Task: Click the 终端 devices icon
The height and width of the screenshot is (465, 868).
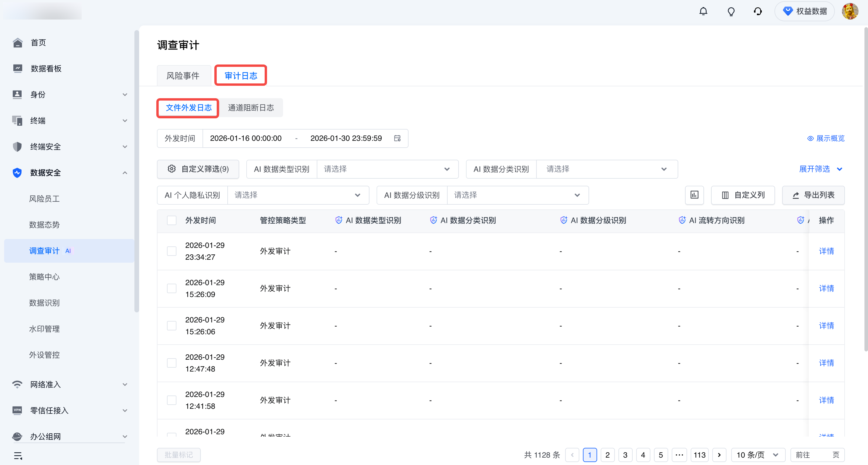Action: point(17,121)
